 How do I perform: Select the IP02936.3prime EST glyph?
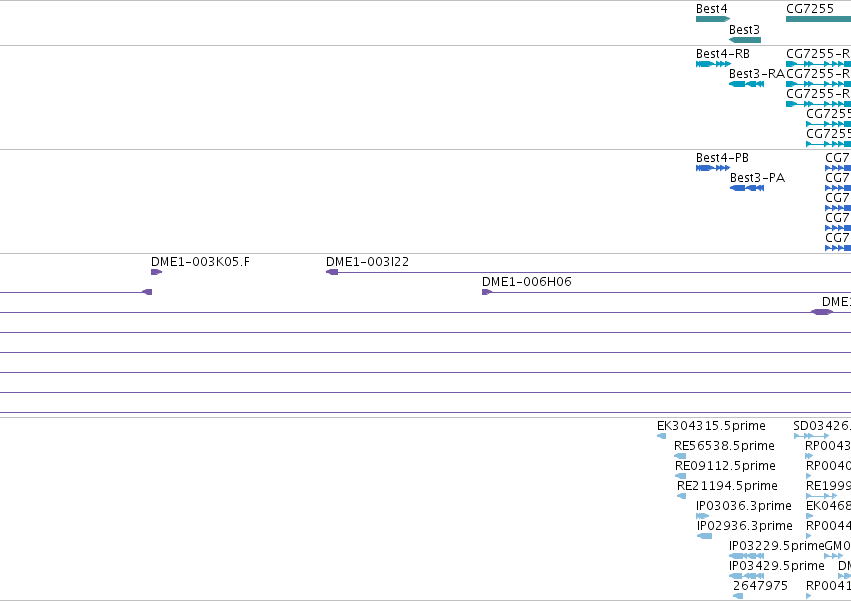704,536
